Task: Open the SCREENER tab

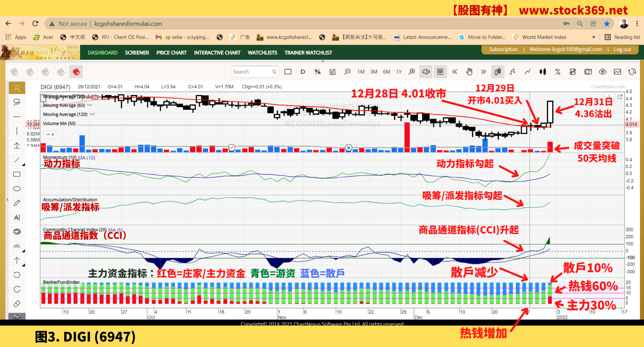Action: (137, 53)
